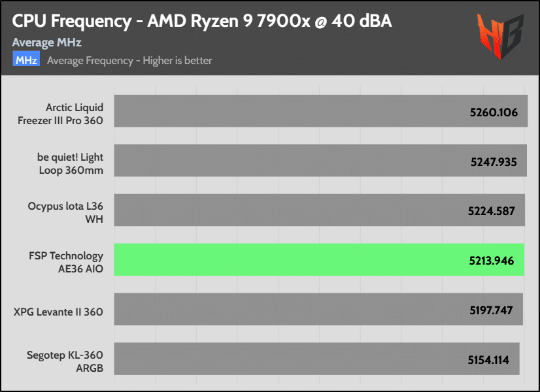Click the 5154.114 value label
This screenshot has height=392, width=540.
[488, 360]
